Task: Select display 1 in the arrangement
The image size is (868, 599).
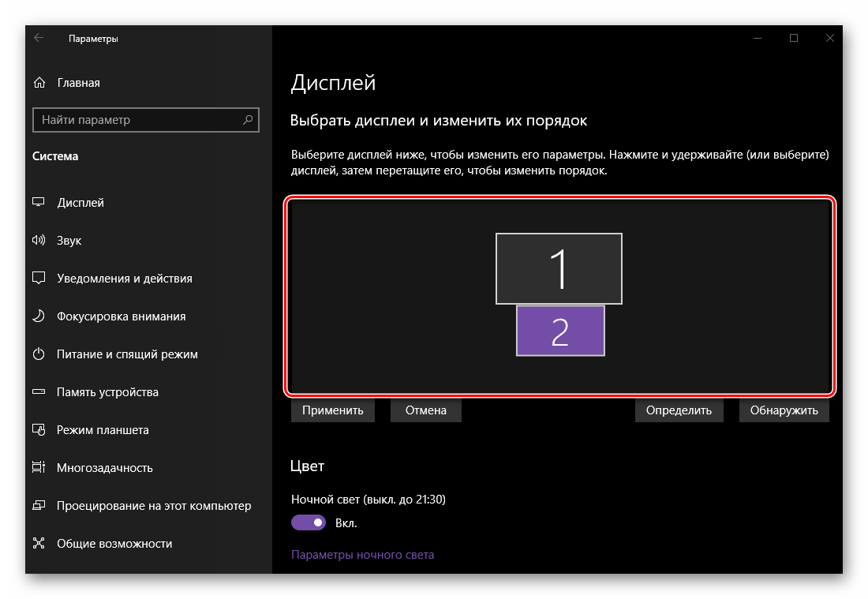Action: (x=559, y=268)
